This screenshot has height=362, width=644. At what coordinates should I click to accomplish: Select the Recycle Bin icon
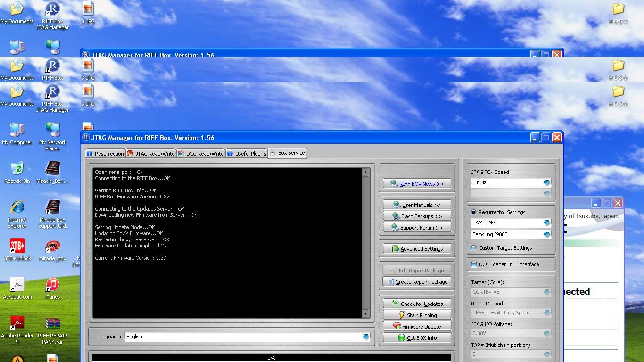[17, 173]
